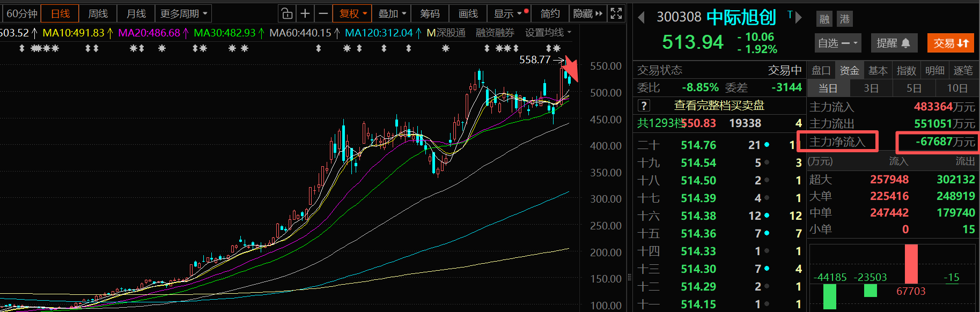The image size is (980, 312).
Task: Click the 558.77 high price label
Action: [535, 60]
